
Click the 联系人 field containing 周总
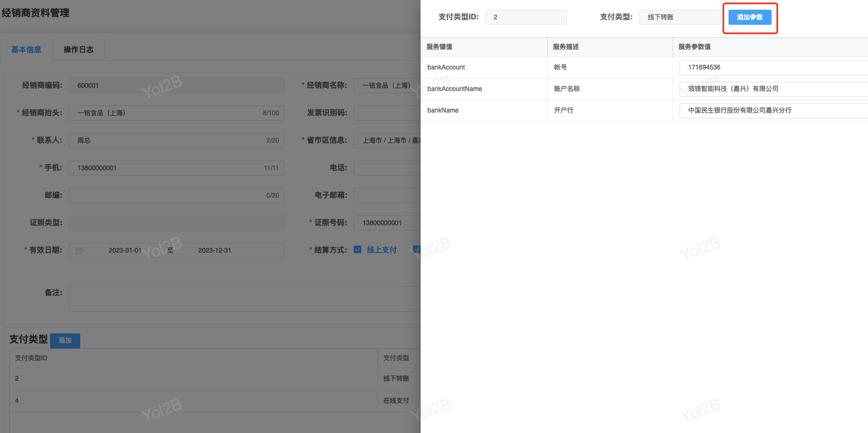pyautogui.click(x=167, y=141)
